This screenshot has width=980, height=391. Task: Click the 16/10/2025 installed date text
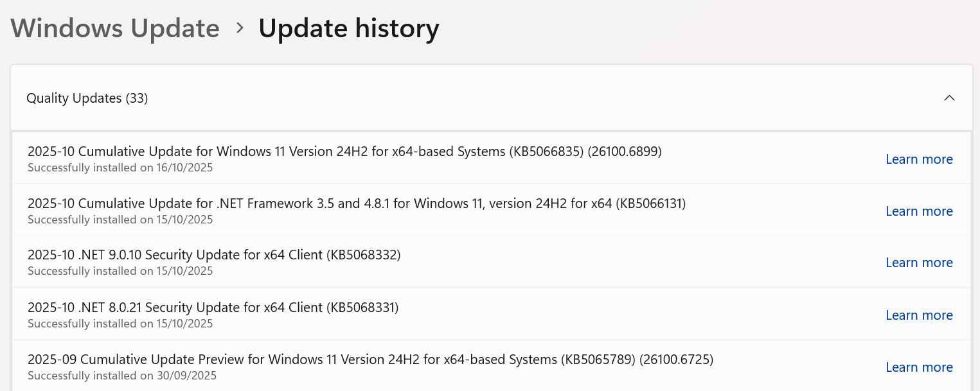[120, 168]
